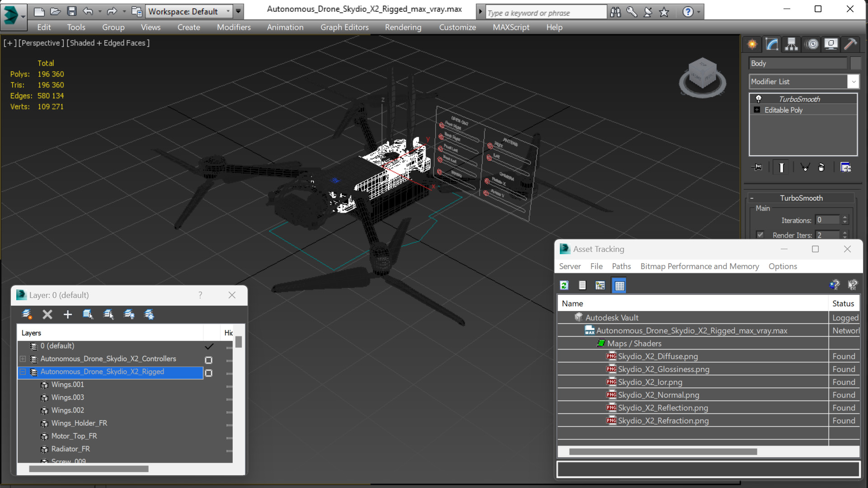This screenshot has height=488, width=868.
Task: Click Remove Modifier trash icon
Action: click(821, 167)
